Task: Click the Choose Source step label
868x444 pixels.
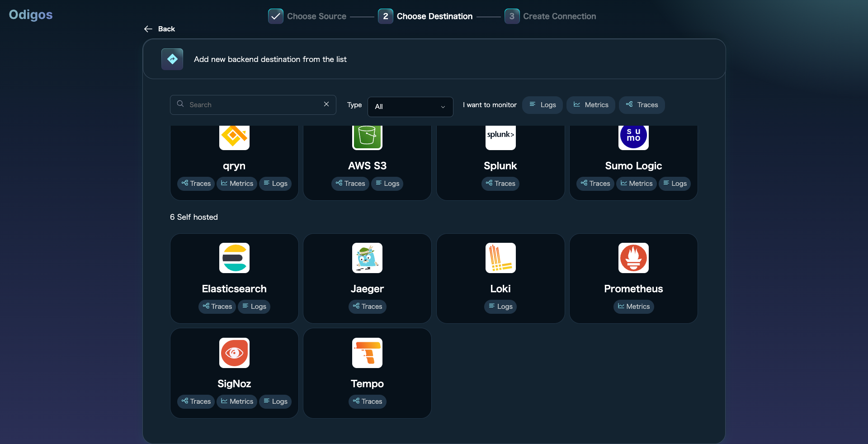Action: pyautogui.click(x=316, y=16)
